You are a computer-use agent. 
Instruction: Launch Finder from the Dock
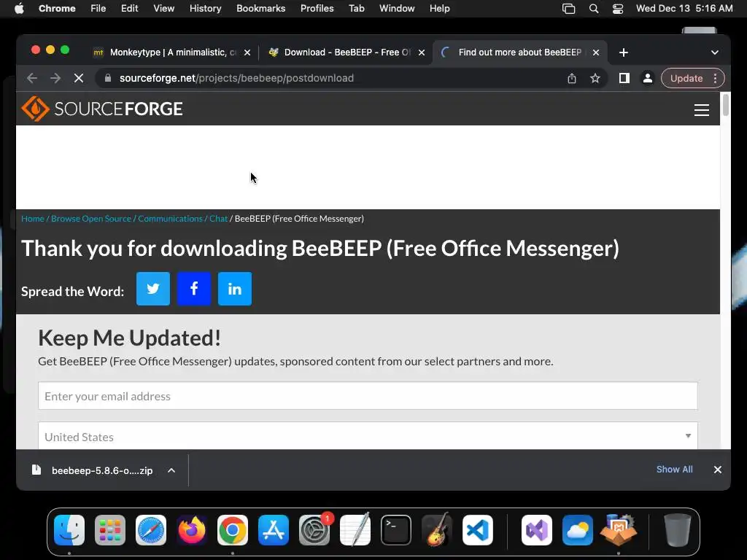[69, 530]
